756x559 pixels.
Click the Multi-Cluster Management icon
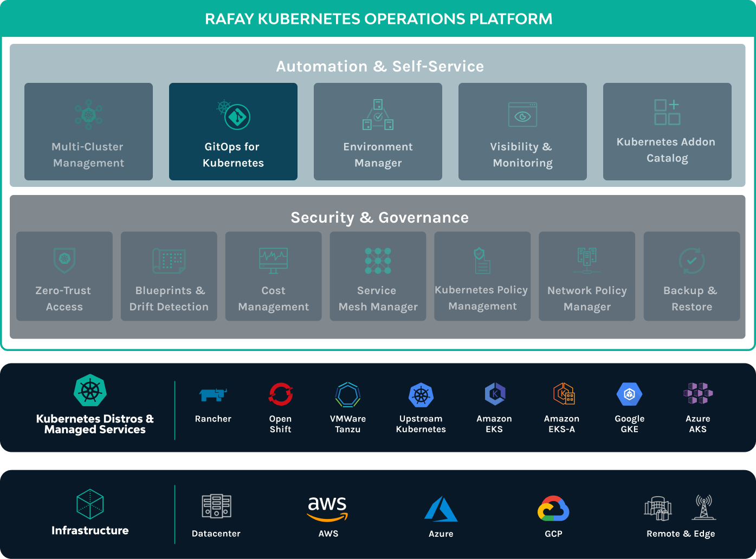(89, 114)
